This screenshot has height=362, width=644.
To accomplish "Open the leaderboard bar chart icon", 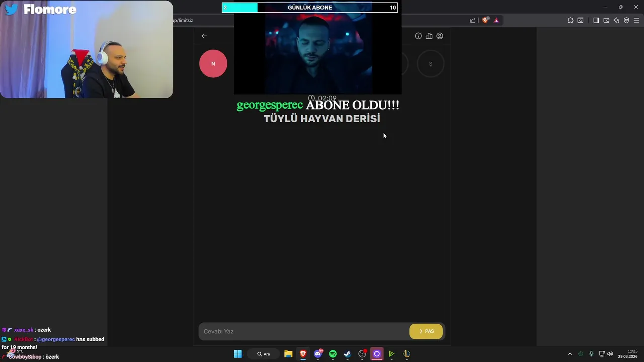I will (429, 36).
